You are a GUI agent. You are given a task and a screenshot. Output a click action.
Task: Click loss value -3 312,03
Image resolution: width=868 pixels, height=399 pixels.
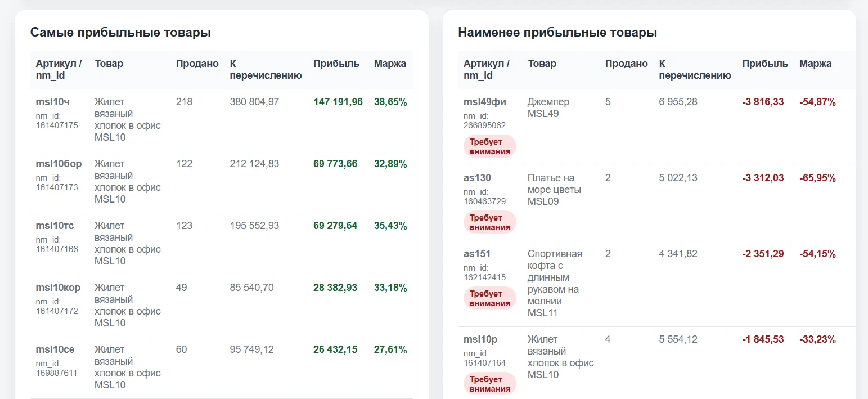coord(763,178)
